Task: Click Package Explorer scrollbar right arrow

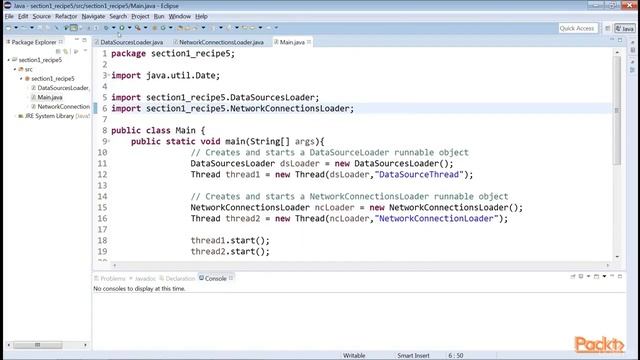Action: (85, 345)
